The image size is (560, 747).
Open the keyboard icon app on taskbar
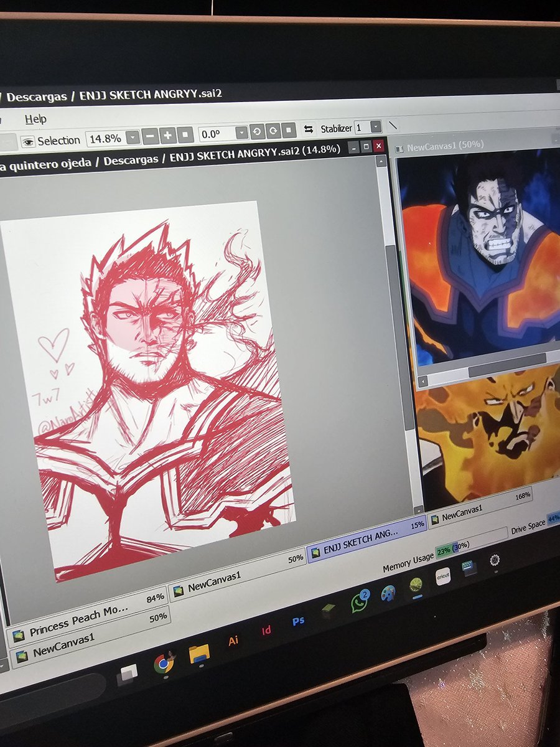pyautogui.click(x=469, y=568)
